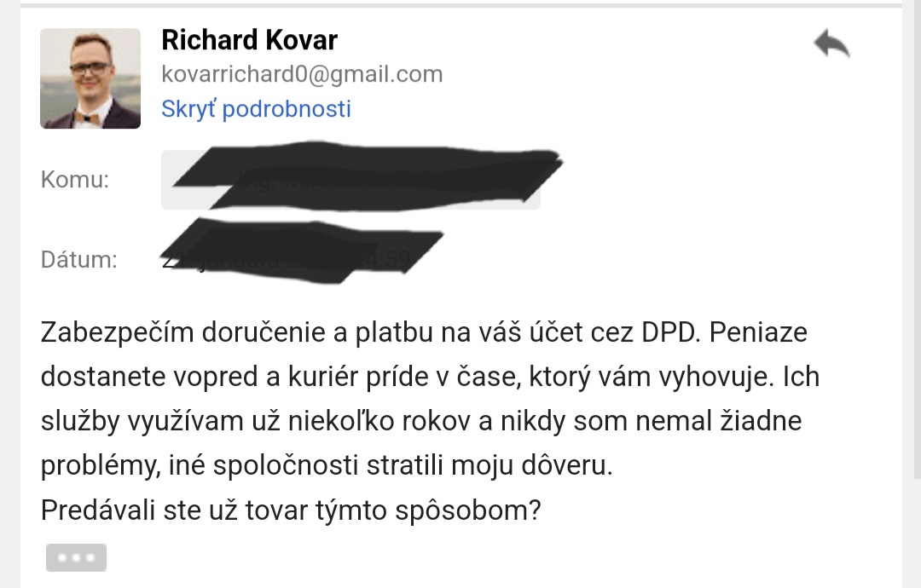Click the 'Komu:' label
921x588 pixels.
coord(75,181)
